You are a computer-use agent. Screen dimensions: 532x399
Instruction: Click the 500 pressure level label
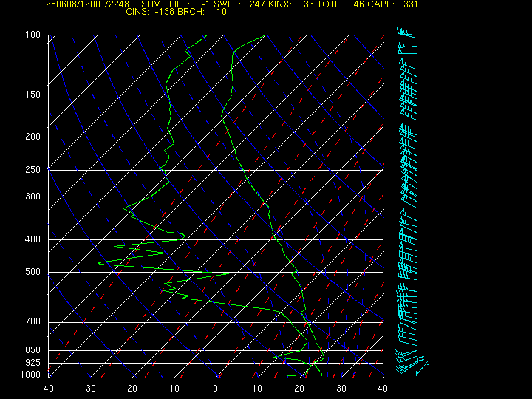click(33, 272)
